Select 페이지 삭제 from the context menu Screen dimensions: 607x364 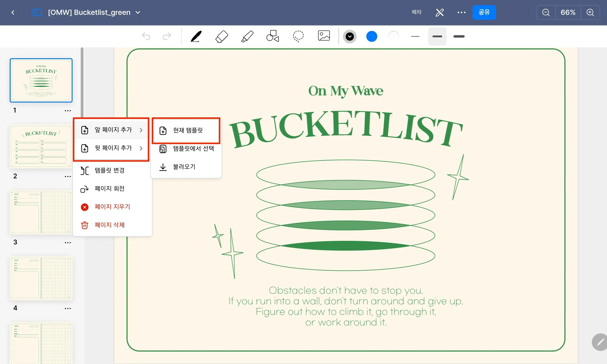click(x=110, y=225)
